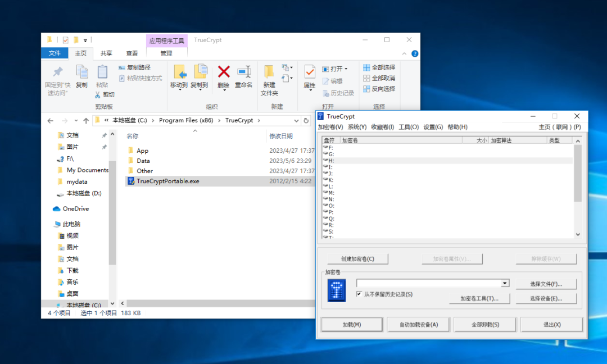Click the blue Help question mark icon
Screen dimensions: 607x364
pyautogui.click(x=415, y=54)
